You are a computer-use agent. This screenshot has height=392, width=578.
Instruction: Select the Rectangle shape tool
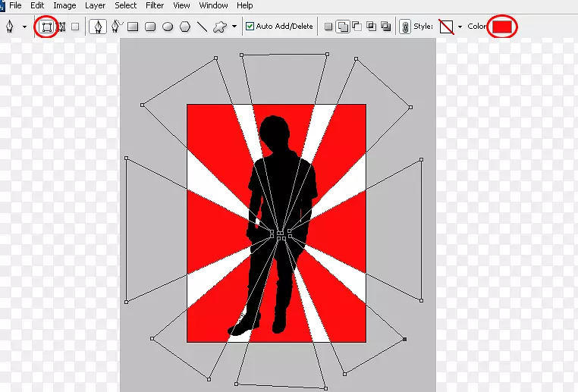133,27
